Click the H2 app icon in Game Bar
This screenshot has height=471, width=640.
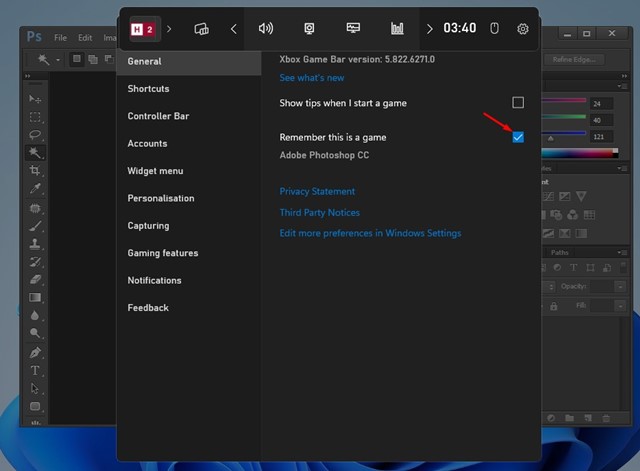pos(142,29)
